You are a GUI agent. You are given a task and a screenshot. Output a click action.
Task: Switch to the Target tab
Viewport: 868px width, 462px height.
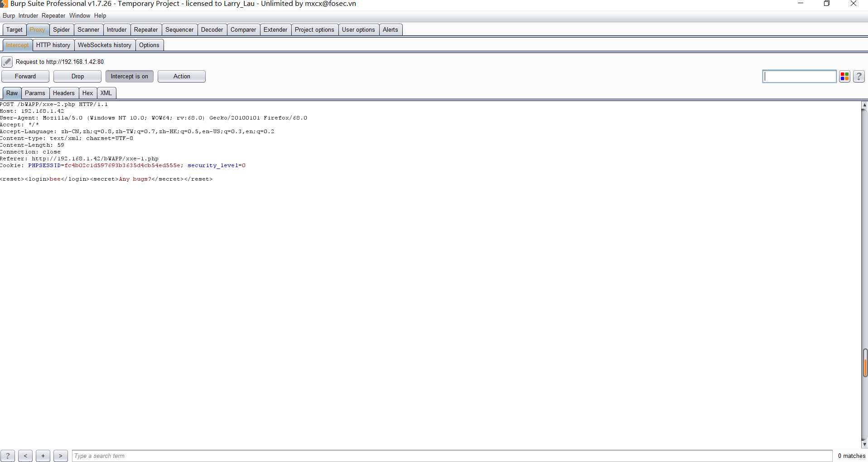coord(14,30)
